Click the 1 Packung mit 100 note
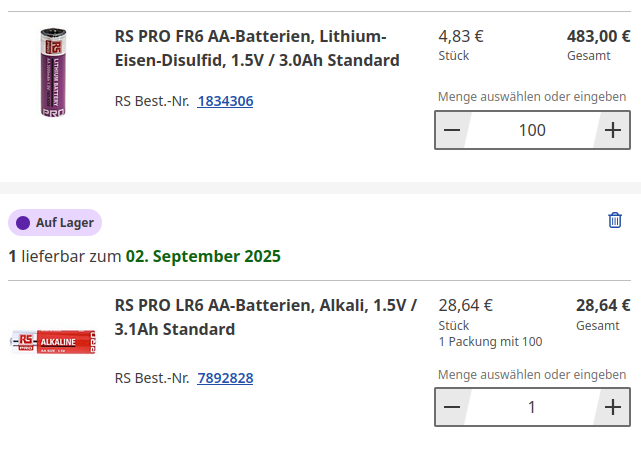The height and width of the screenshot is (449, 641). [x=490, y=341]
